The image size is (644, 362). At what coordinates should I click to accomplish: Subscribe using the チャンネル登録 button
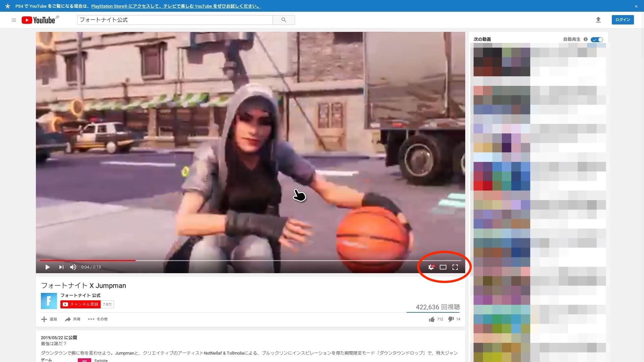80,304
